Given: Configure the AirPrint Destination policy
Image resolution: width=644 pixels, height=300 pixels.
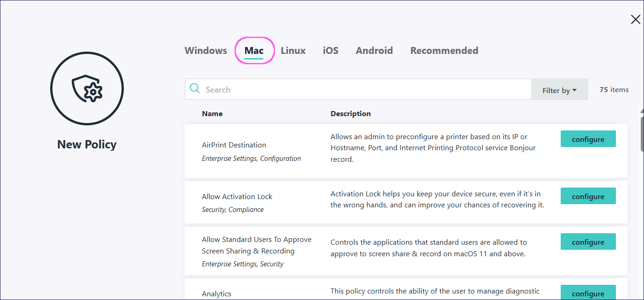Looking at the screenshot, I should (x=588, y=139).
